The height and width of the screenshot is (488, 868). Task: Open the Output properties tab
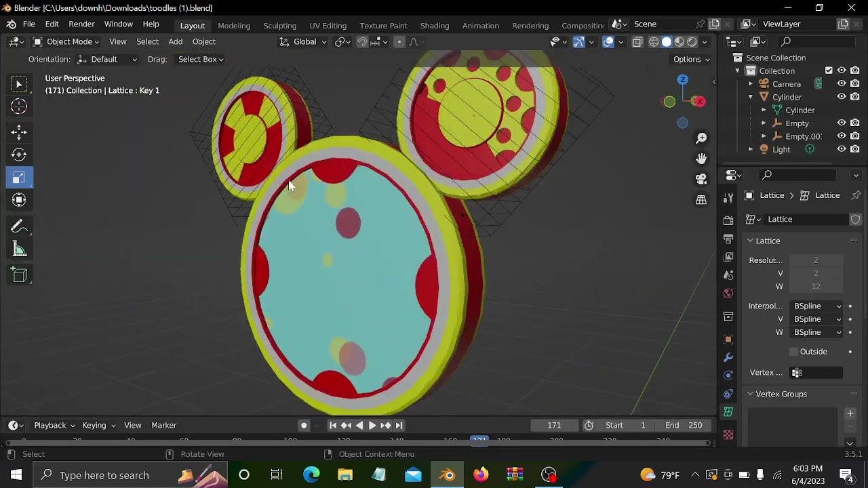pyautogui.click(x=728, y=239)
